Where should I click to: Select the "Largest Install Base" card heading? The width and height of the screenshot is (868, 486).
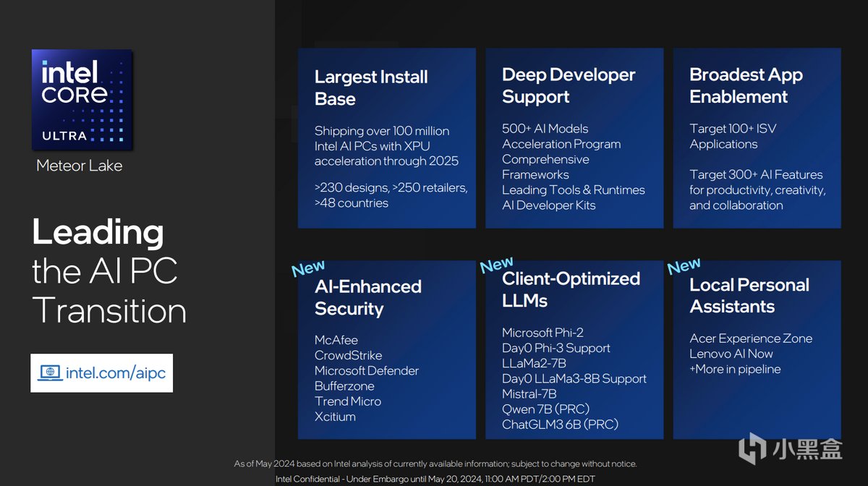tap(371, 88)
